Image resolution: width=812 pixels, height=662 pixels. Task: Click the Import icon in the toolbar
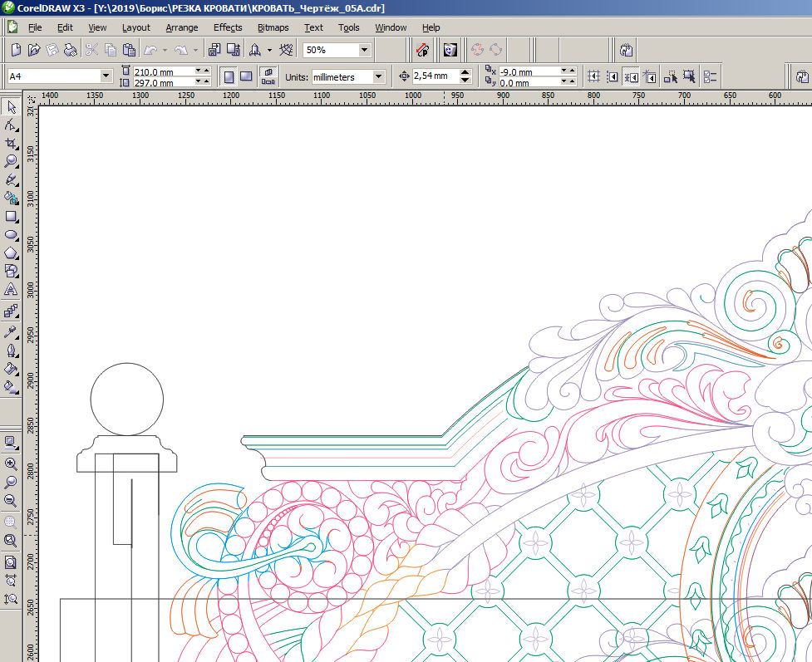coord(214,50)
